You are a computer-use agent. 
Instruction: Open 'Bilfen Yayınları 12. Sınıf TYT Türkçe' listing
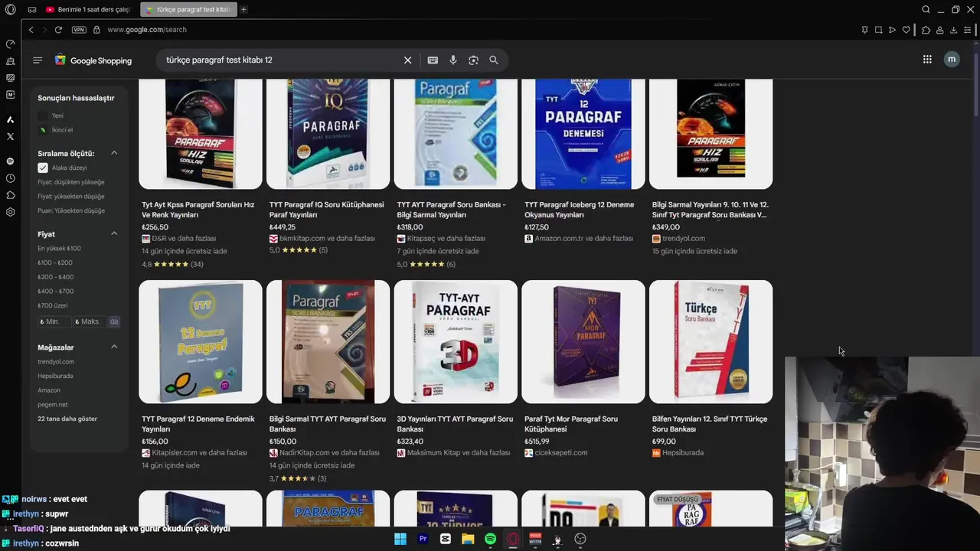(710, 424)
